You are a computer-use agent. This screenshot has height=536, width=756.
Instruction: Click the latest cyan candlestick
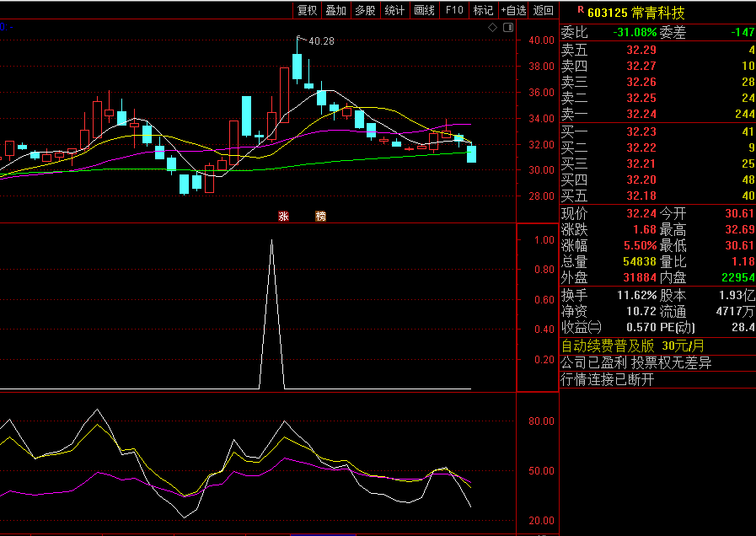coord(471,153)
